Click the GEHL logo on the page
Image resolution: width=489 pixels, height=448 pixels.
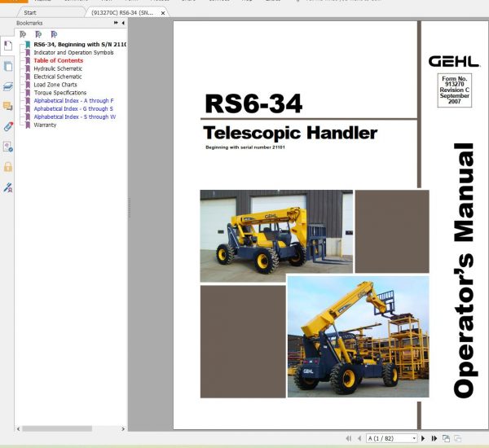point(454,61)
